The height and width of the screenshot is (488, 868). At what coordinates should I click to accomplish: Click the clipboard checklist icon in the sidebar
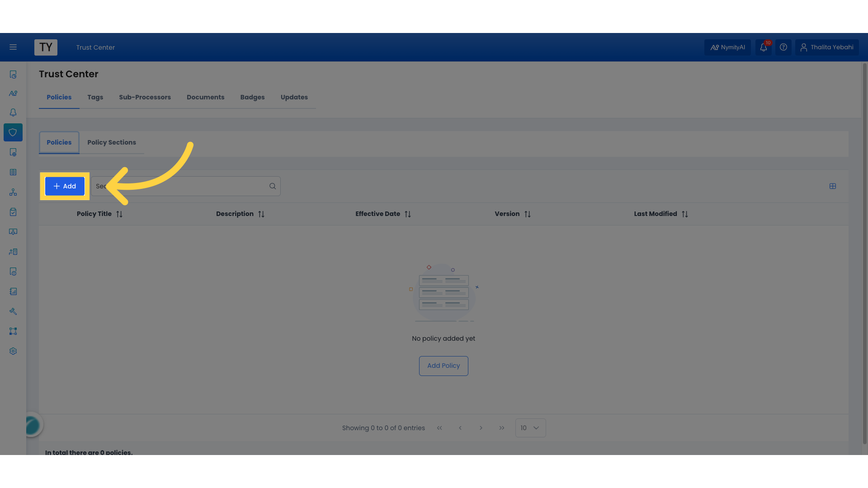pos(13,211)
